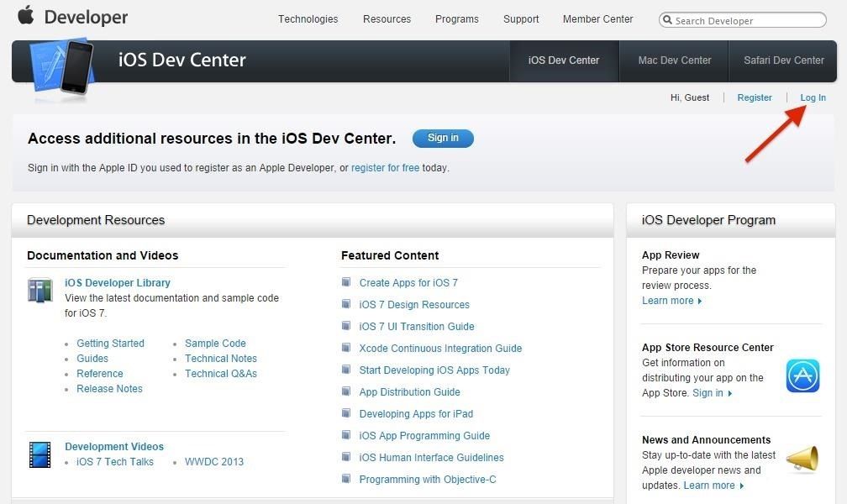Image resolution: width=847 pixels, height=504 pixels.
Task: Click the megaphone News and Announcements icon
Action: pyautogui.click(x=802, y=459)
